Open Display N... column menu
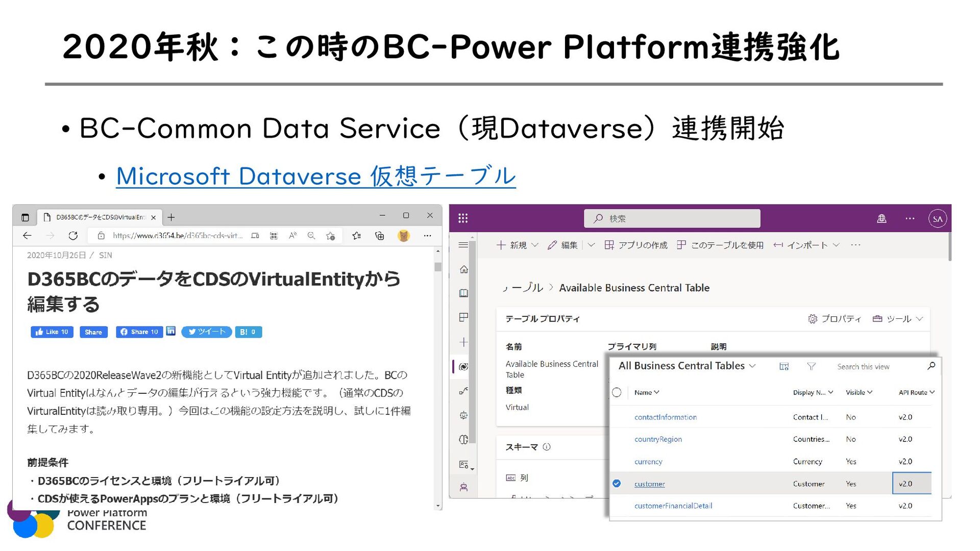The height and width of the screenshot is (551, 980). (x=813, y=392)
